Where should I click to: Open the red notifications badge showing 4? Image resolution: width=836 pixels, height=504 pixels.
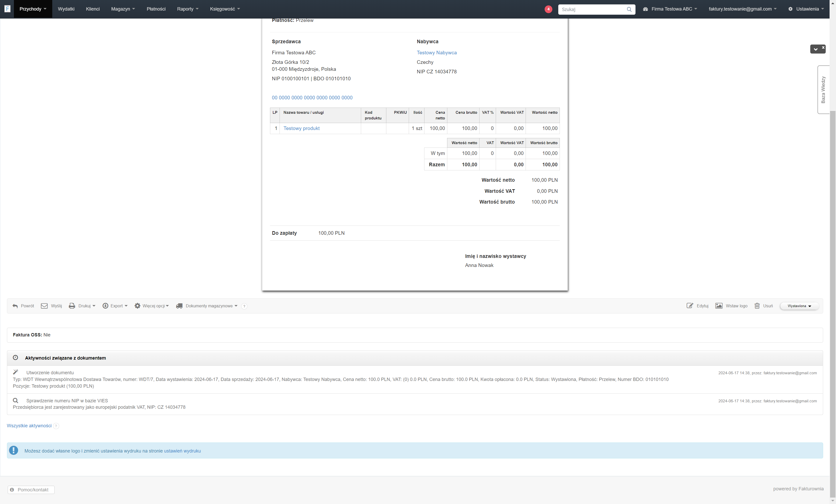(548, 9)
